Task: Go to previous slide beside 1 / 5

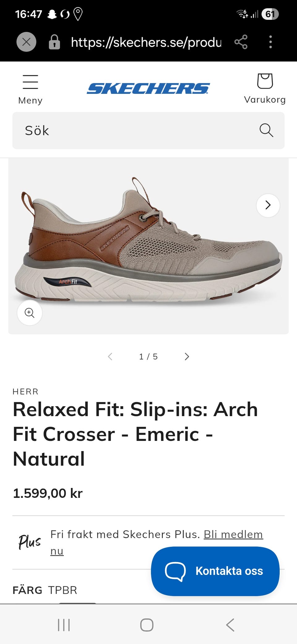Action: click(x=110, y=357)
